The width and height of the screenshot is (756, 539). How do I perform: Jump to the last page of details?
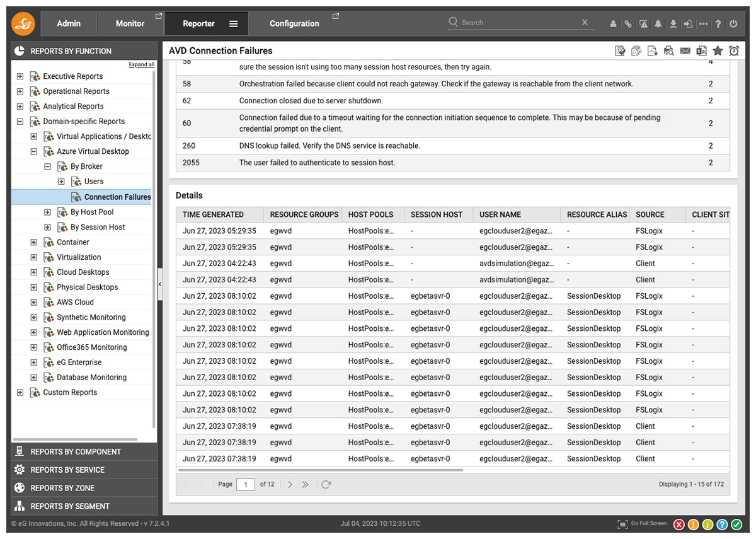click(306, 484)
